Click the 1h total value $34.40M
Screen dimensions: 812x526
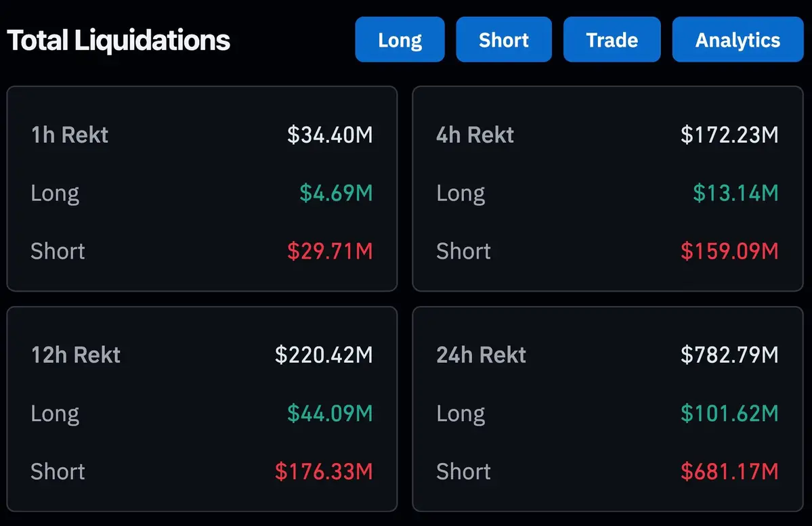click(x=330, y=135)
